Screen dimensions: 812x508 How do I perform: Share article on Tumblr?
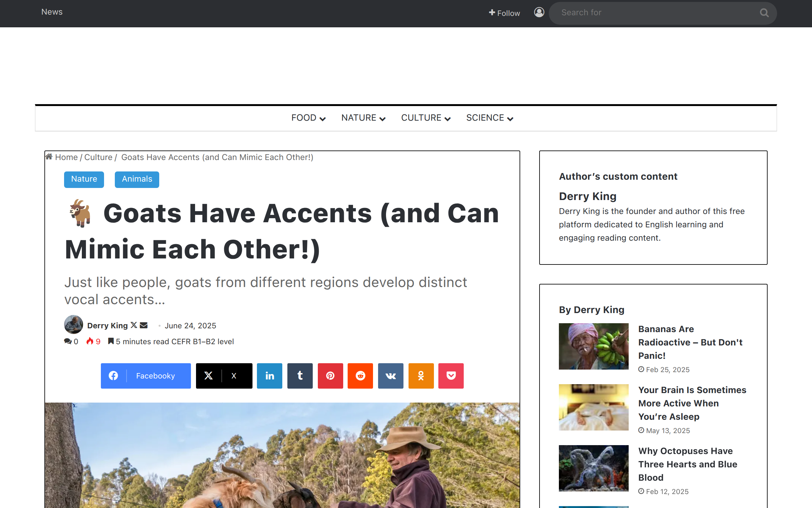[300, 376]
